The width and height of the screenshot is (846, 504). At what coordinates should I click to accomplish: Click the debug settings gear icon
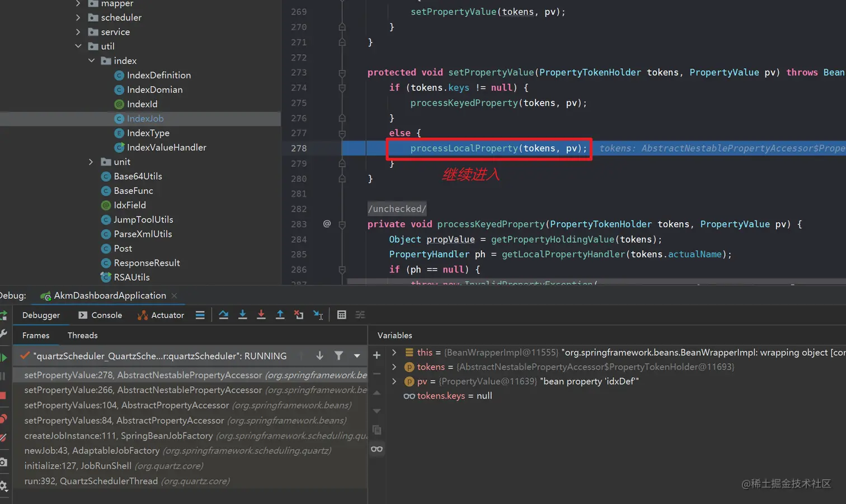point(3,486)
